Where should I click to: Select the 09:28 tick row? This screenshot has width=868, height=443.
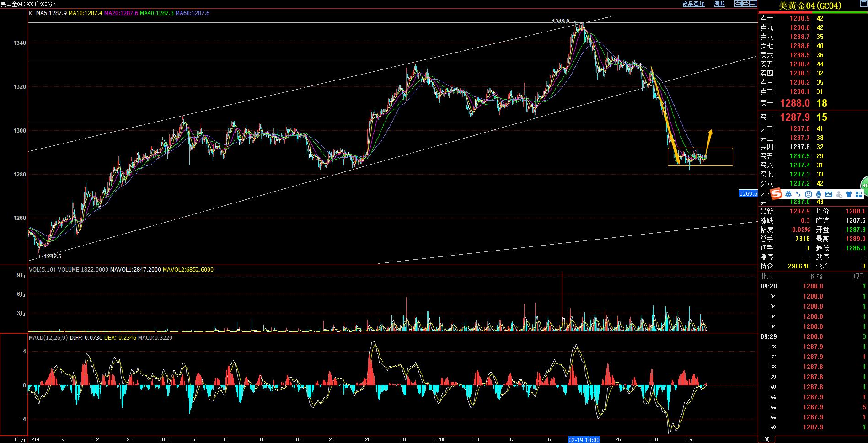pyautogui.click(x=813, y=287)
